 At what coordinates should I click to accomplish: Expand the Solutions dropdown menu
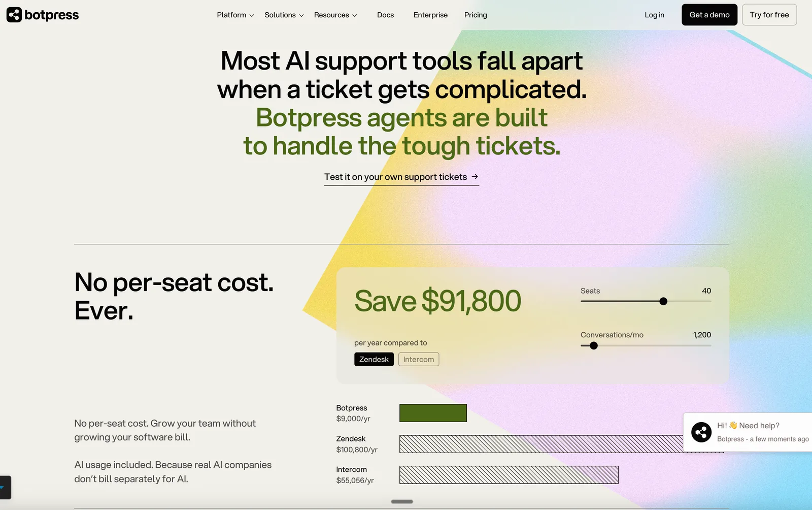point(284,15)
